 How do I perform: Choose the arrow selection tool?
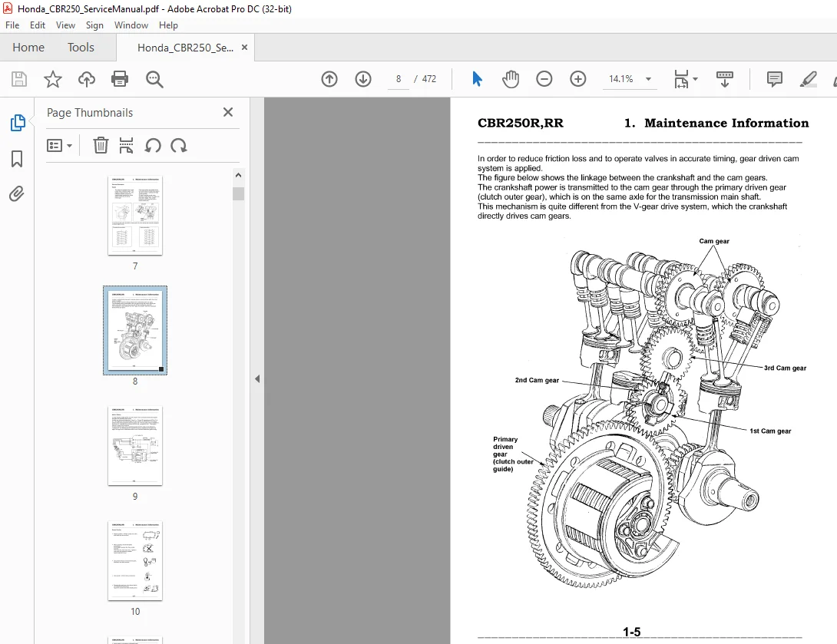[x=477, y=79]
